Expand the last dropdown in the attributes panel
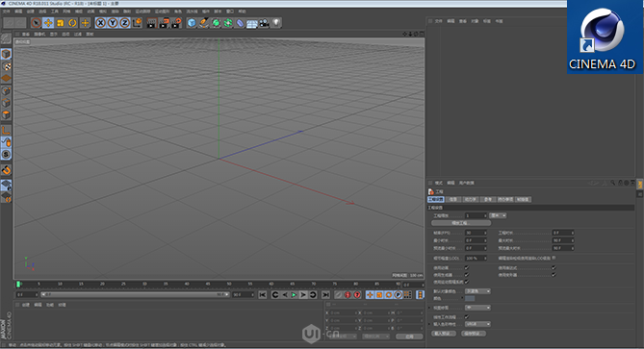 (477, 324)
